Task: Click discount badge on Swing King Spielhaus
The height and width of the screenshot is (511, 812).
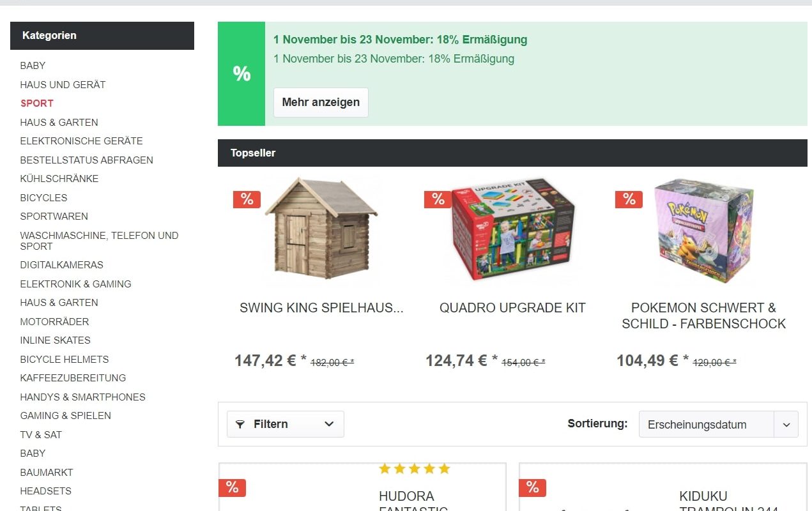Action: tap(247, 199)
